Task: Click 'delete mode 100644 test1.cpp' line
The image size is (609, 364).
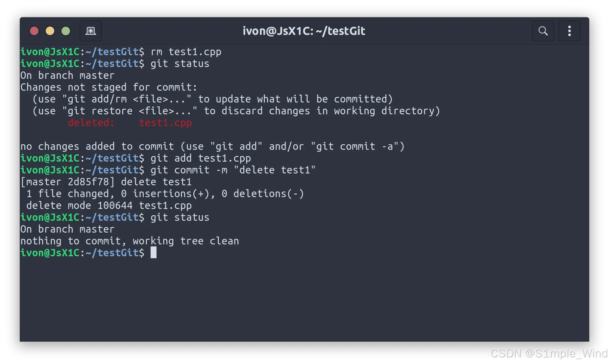Action: tap(109, 206)
